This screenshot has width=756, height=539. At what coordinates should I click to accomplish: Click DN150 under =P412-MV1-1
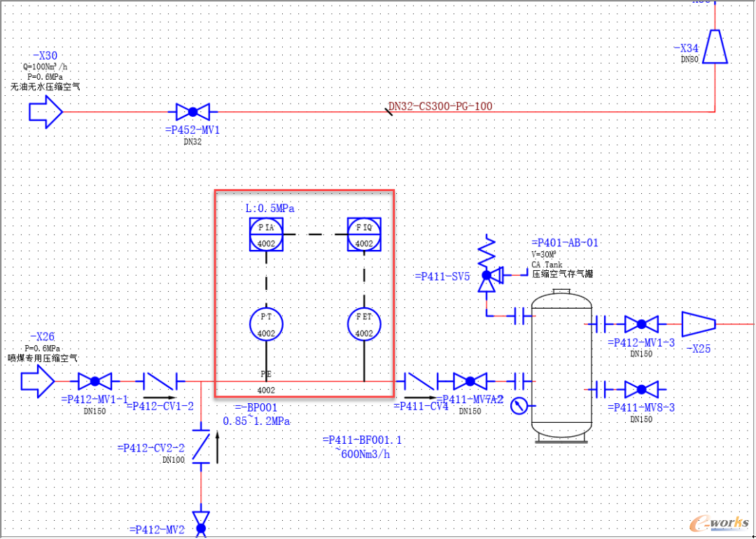tap(95, 412)
